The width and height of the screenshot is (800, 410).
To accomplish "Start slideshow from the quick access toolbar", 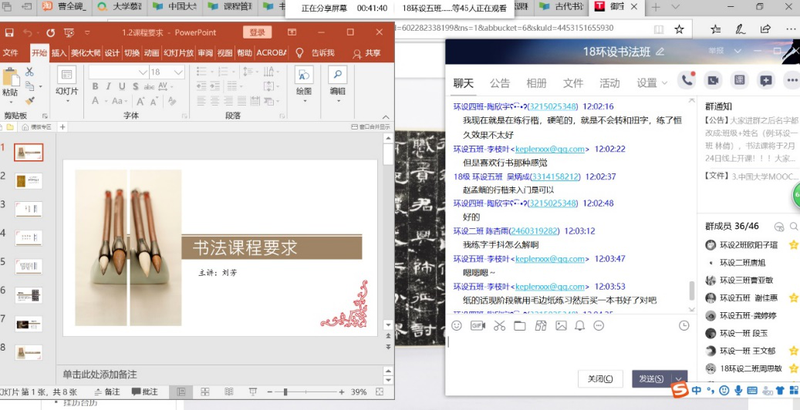I will (69, 33).
